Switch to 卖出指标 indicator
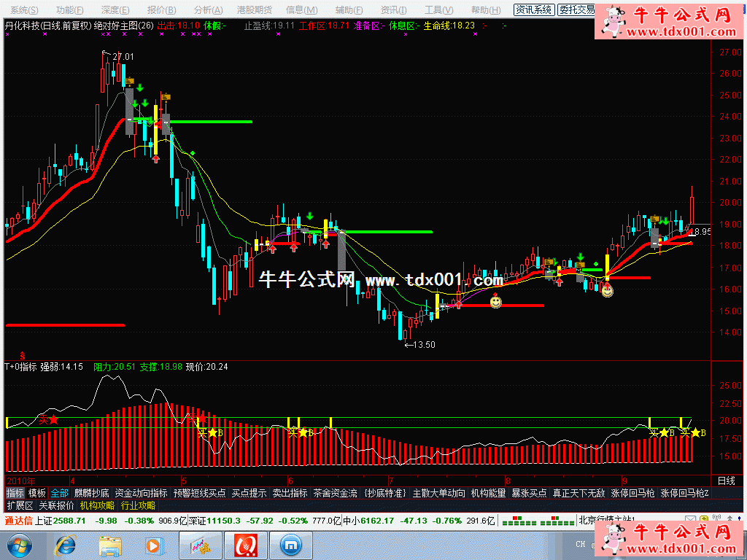The image size is (747, 560). tap(290, 493)
